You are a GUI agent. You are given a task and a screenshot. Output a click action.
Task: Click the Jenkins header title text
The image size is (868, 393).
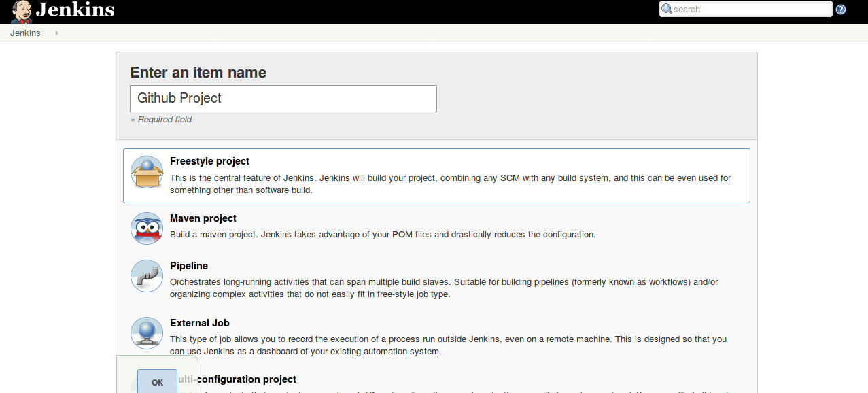click(75, 10)
